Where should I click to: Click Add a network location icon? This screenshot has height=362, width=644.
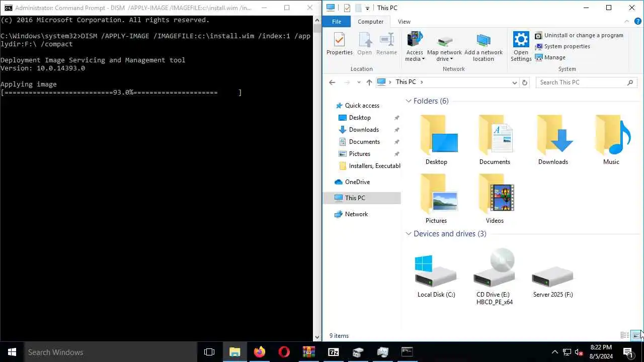[483, 46]
